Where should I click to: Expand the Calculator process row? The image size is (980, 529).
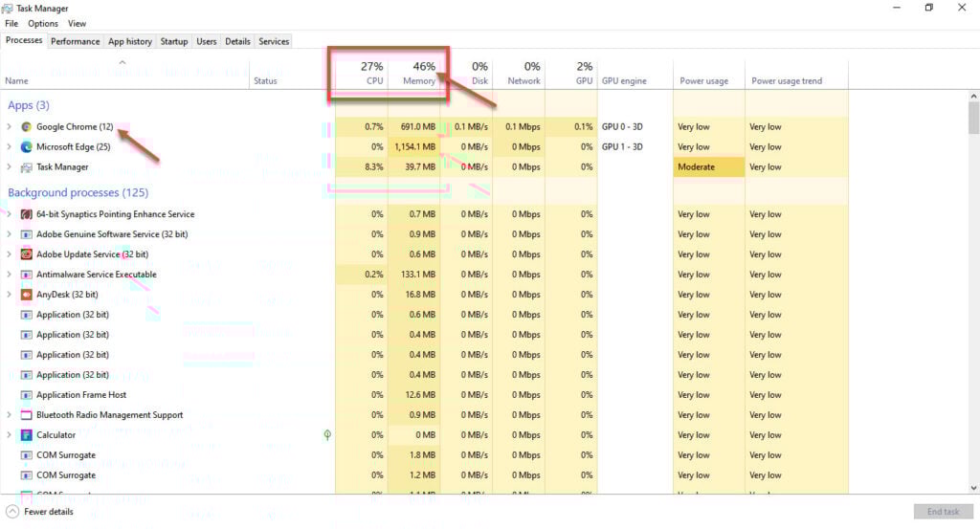click(9, 434)
